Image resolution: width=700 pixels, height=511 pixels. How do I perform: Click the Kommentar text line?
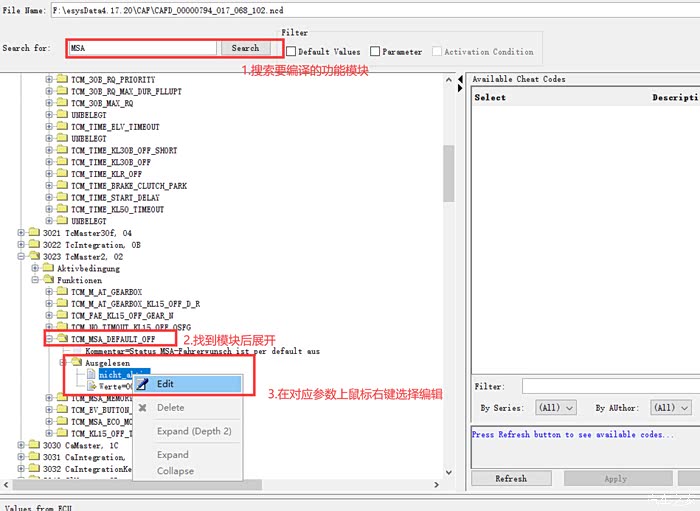point(203,351)
